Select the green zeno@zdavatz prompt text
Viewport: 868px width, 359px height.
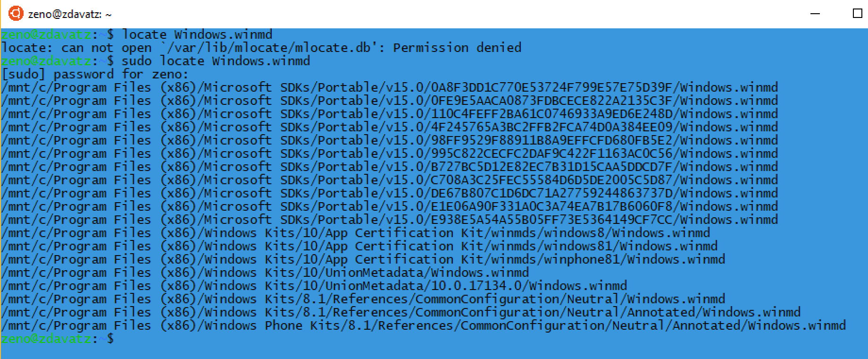pos(45,34)
